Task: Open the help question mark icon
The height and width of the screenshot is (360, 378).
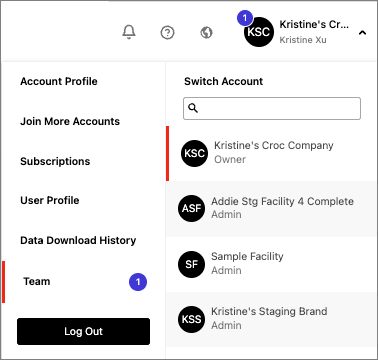Action: [x=167, y=33]
